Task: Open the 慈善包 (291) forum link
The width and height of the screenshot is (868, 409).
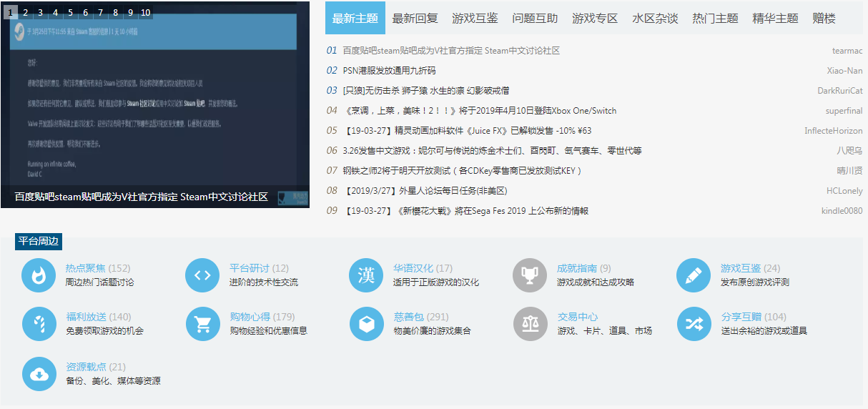Action: (x=421, y=317)
